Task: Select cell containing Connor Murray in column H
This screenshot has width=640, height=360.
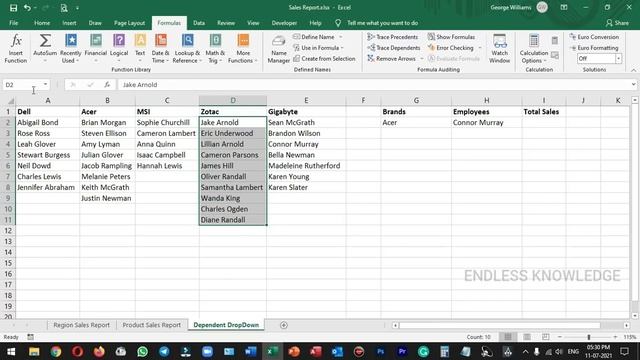Action: pos(487,122)
